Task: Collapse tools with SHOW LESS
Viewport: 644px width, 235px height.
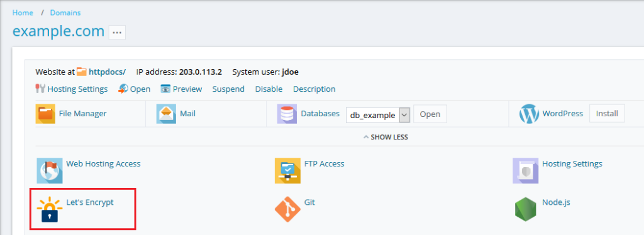Action: [386, 137]
